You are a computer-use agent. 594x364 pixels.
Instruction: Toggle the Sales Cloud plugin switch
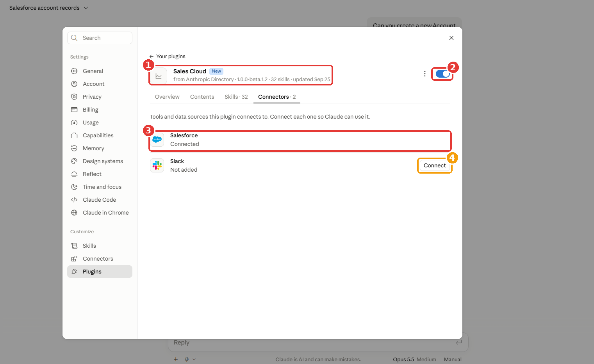tap(442, 74)
